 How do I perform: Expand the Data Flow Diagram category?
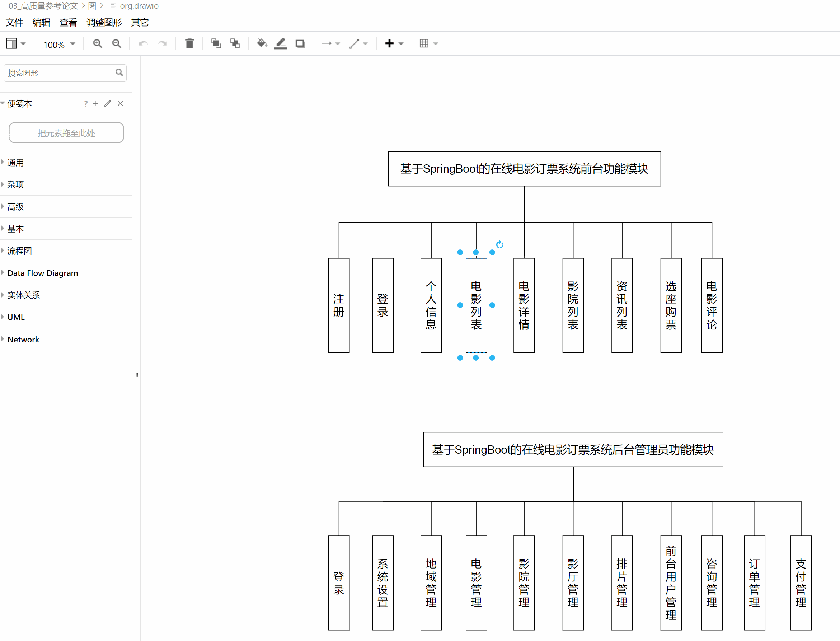click(66, 273)
